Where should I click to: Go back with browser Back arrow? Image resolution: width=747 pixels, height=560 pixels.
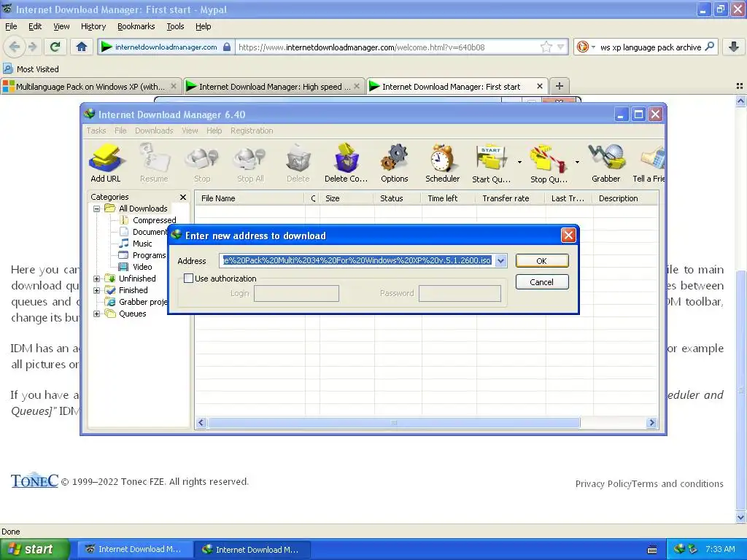(15, 47)
